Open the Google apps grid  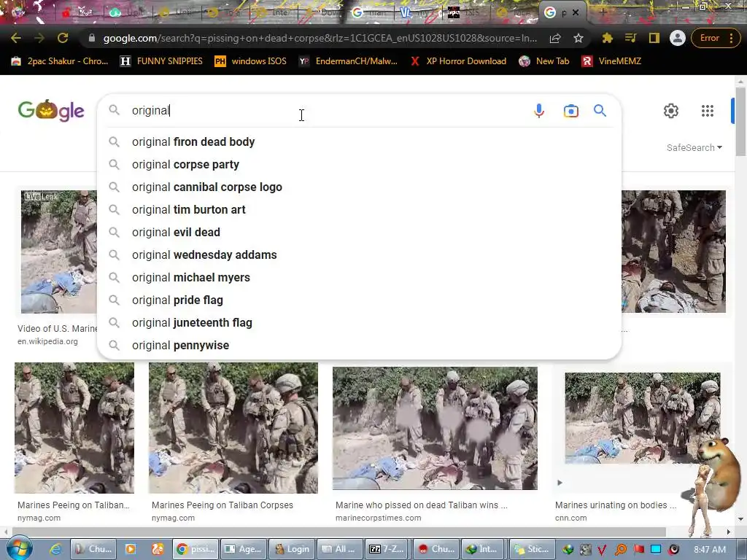[708, 111]
